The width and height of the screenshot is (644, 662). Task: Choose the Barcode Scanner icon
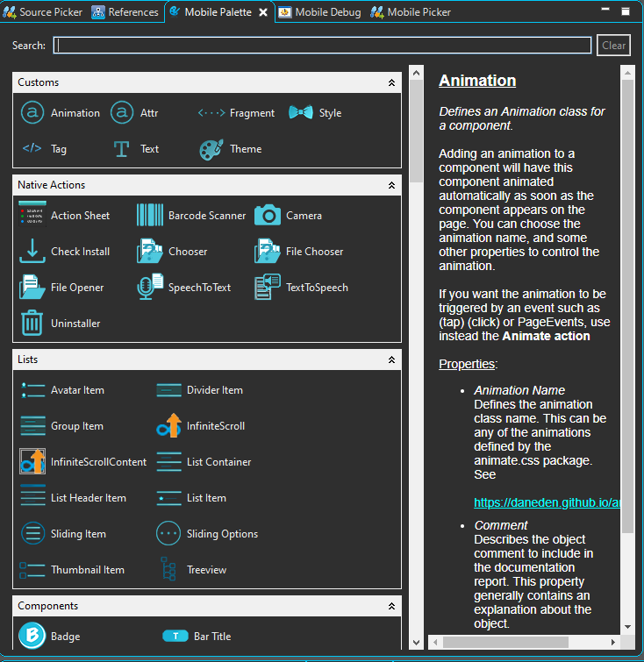pos(150,215)
